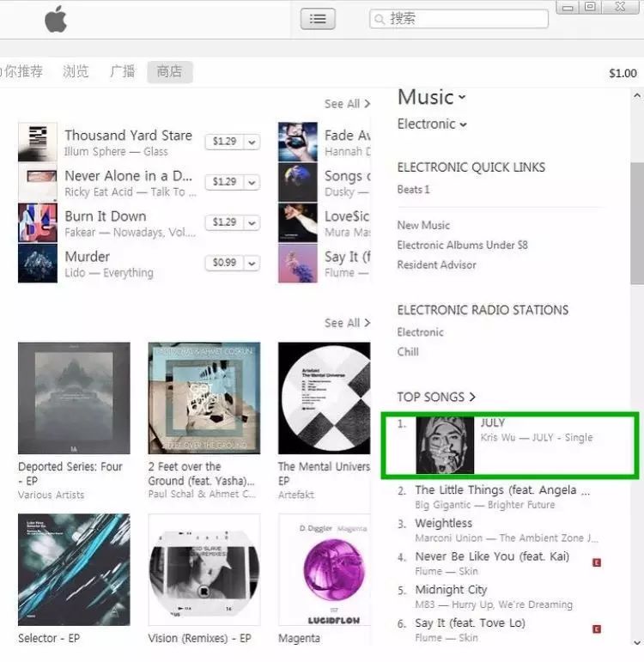Switch to the 商店 tab
This screenshot has height=662, width=644.
(x=170, y=72)
